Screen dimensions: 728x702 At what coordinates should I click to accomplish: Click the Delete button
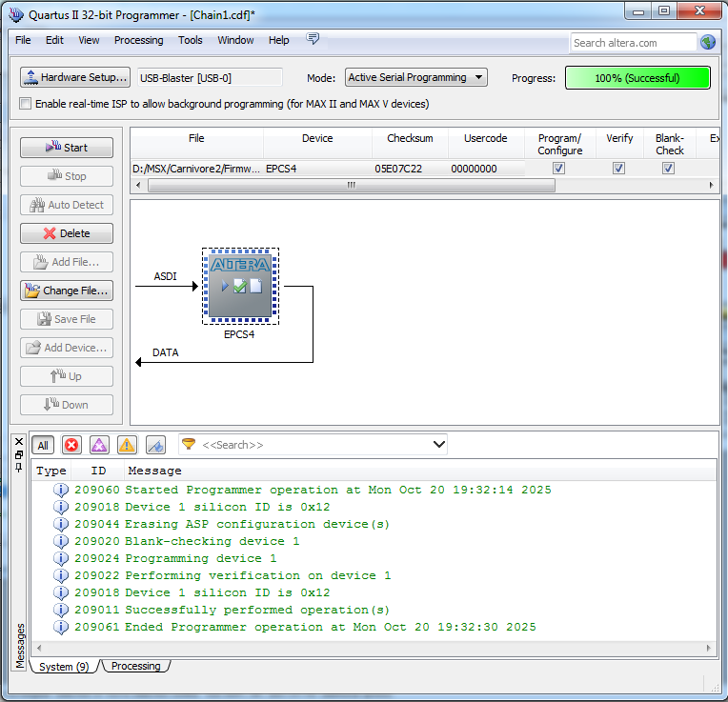pyautogui.click(x=67, y=233)
